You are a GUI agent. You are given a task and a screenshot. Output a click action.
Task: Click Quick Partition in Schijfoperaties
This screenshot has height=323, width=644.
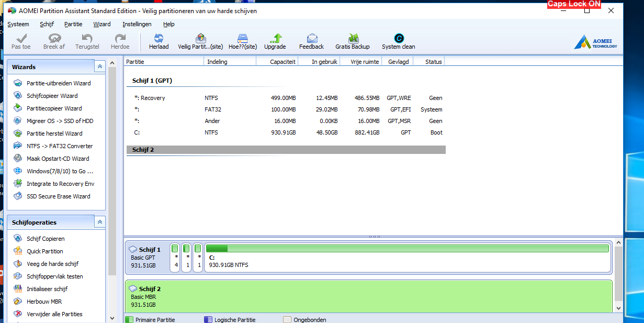(x=44, y=251)
